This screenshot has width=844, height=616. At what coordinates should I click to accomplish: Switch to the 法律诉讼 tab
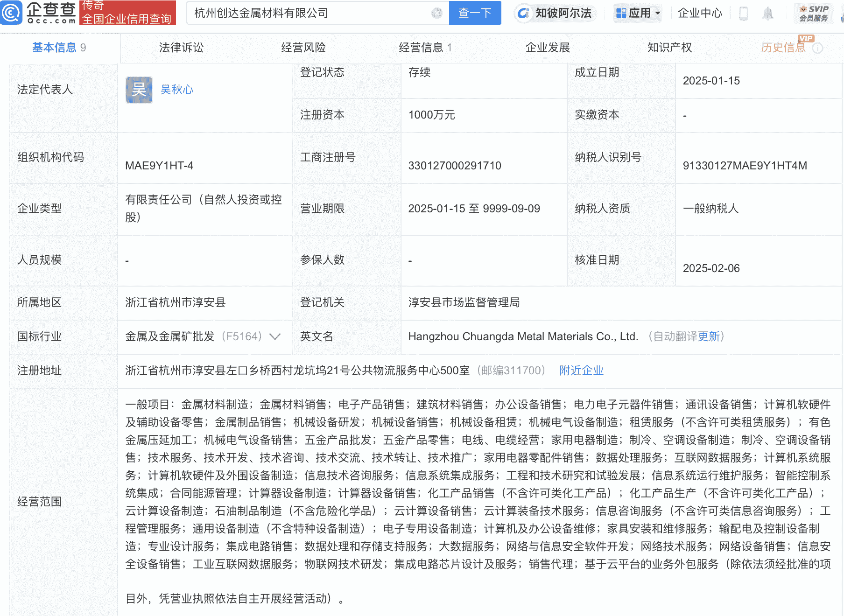pos(181,47)
